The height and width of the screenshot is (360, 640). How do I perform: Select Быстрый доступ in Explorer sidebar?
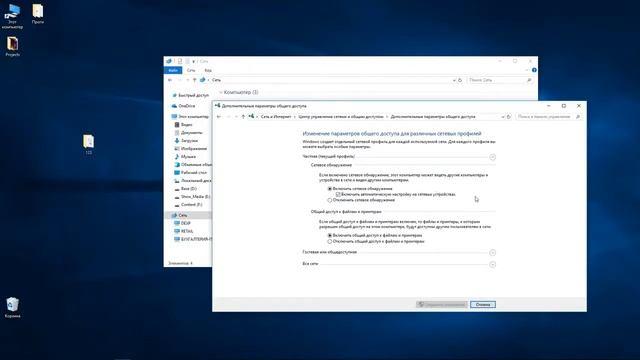pos(191,95)
